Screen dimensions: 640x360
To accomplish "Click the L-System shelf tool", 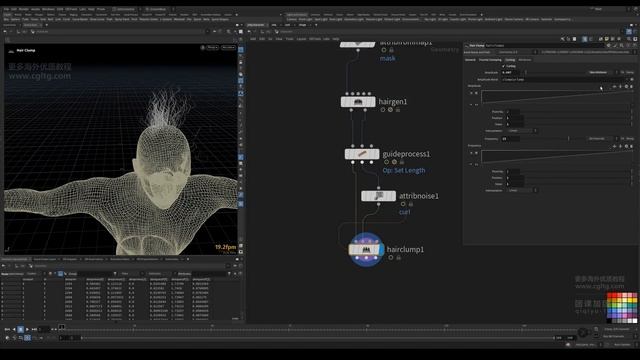I will 166,19.
